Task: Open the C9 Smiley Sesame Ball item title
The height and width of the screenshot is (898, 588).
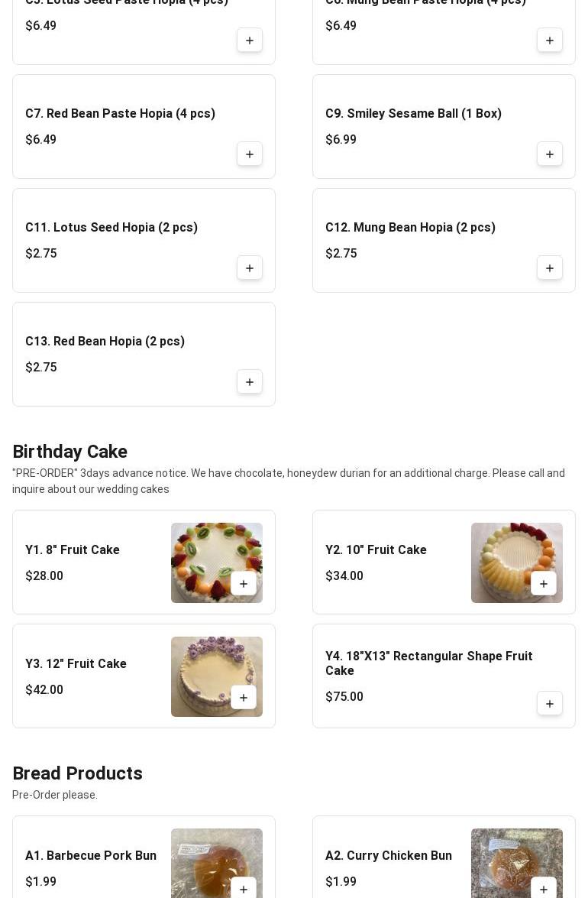Action: [x=413, y=113]
